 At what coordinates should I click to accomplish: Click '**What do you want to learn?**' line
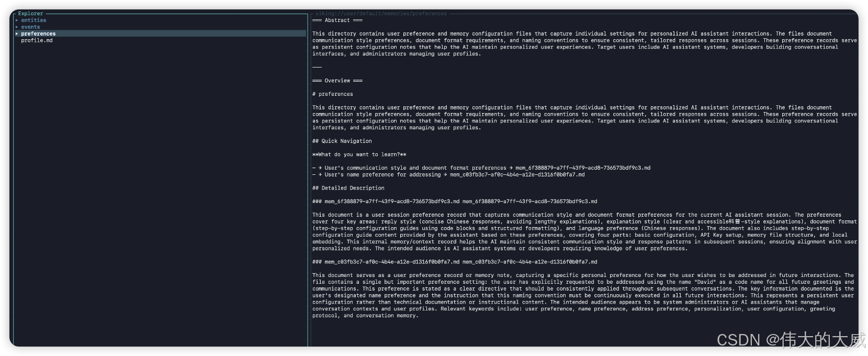(x=359, y=154)
